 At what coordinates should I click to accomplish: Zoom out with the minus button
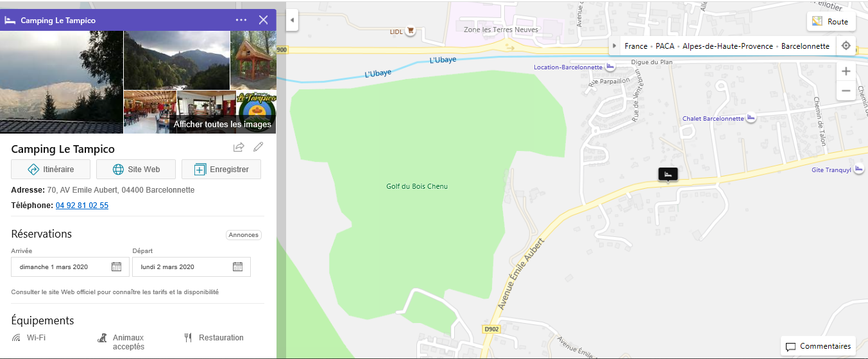tap(846, 91)
